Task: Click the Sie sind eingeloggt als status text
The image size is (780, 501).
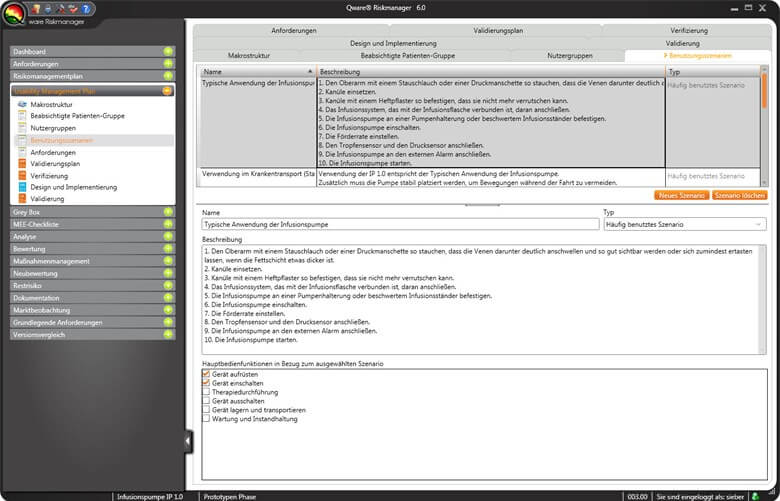Action: click(700, 497)
